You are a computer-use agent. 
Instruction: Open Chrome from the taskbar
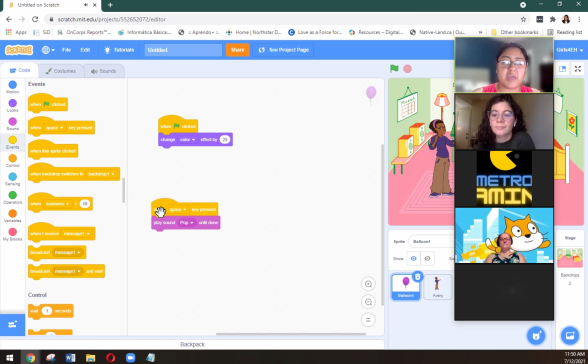30,358
